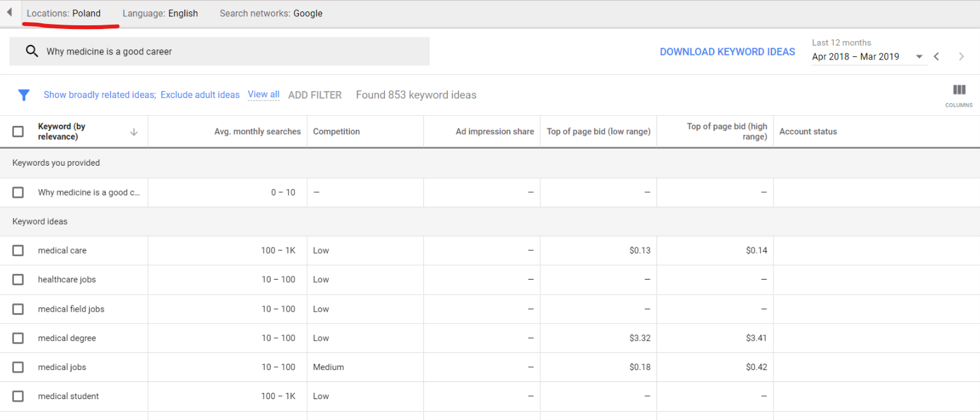Click the back arrow icon at top-left
This screenshot has height=420, width=980.
coord(9,13)
